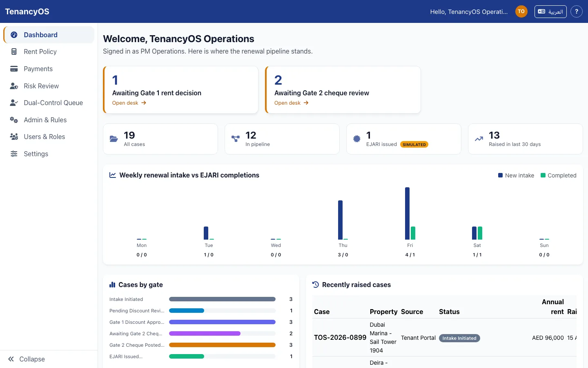Click the SIMULATED badge
This screenshot has height=368, width=588.
point(414,144)
